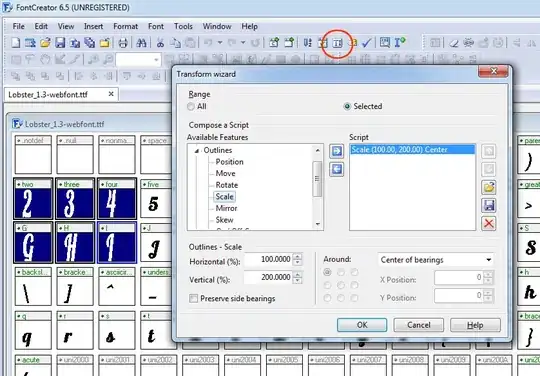Image resolution: width=540 pixels, height=376 pixels.
Task: Click the FontCreator icon in Lobster window title
Action: coord(17,124)
